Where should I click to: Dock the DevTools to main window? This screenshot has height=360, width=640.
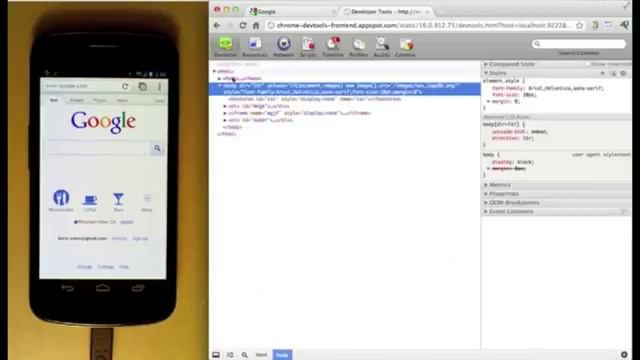point(216,355)
